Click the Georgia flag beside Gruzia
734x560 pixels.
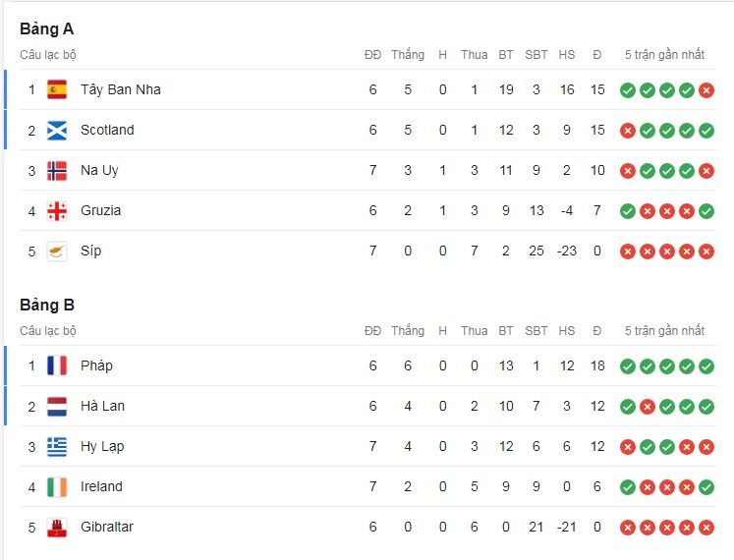pyautogui.click(x=57, y=210)
